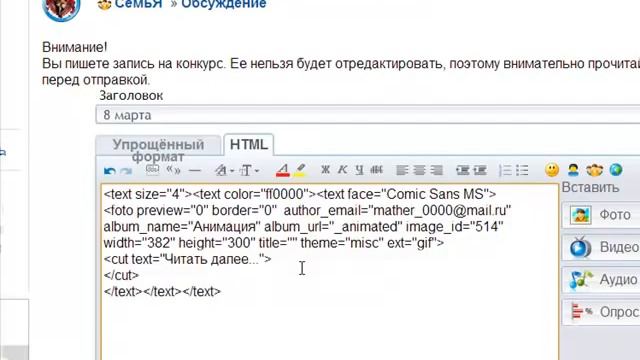This screenshot has width=640, height=360.
Task: Open the font face dropdown
Action: click(x=224, y=170)
